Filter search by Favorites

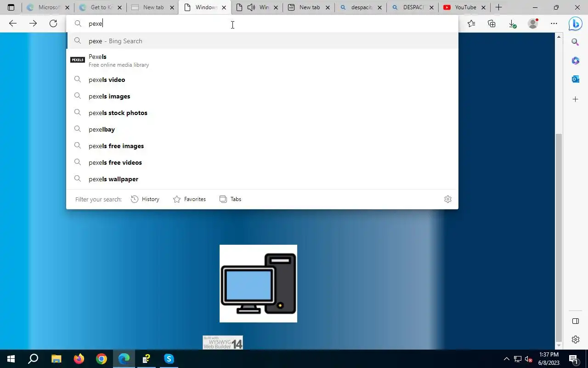[x=189, y=199]
